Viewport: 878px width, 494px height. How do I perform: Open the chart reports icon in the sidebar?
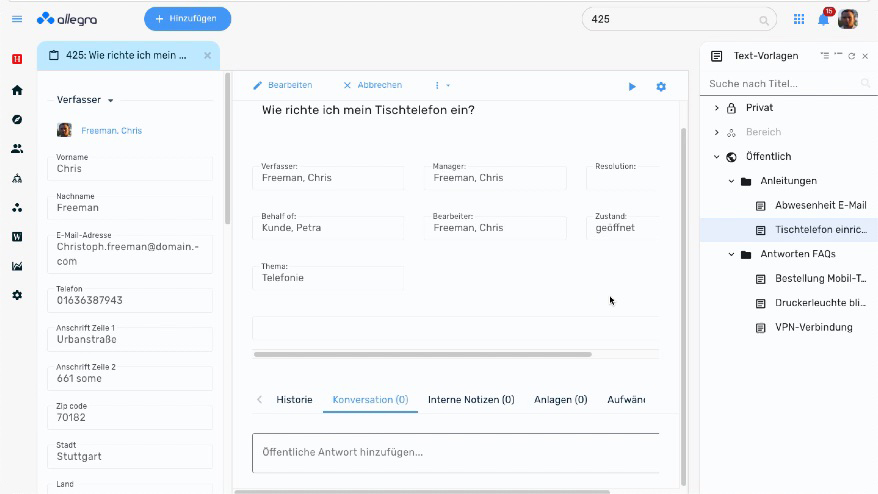coord(17,266)
